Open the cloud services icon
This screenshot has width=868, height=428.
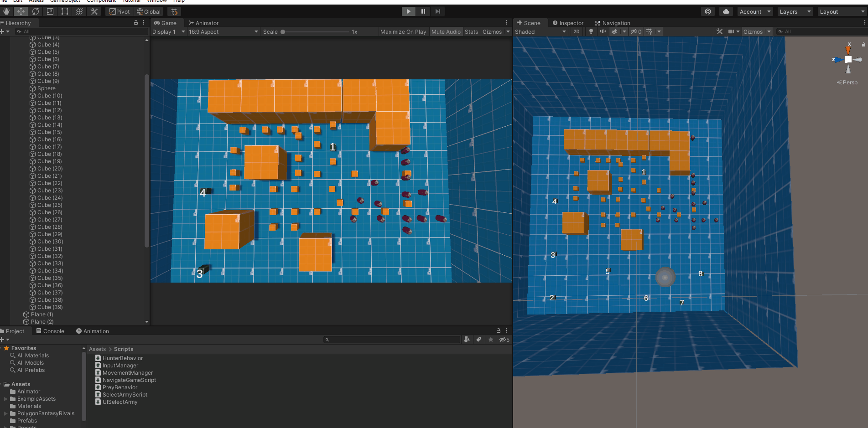pos(726,11)
